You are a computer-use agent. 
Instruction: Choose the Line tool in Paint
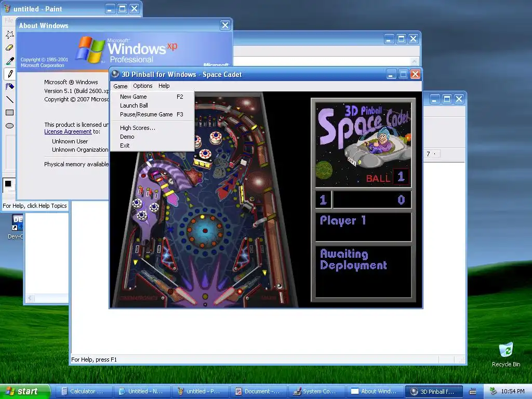coord(10,99)
